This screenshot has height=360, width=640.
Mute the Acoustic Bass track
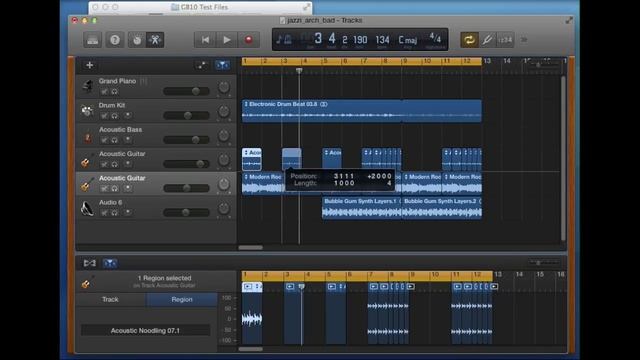coord(104,140)
